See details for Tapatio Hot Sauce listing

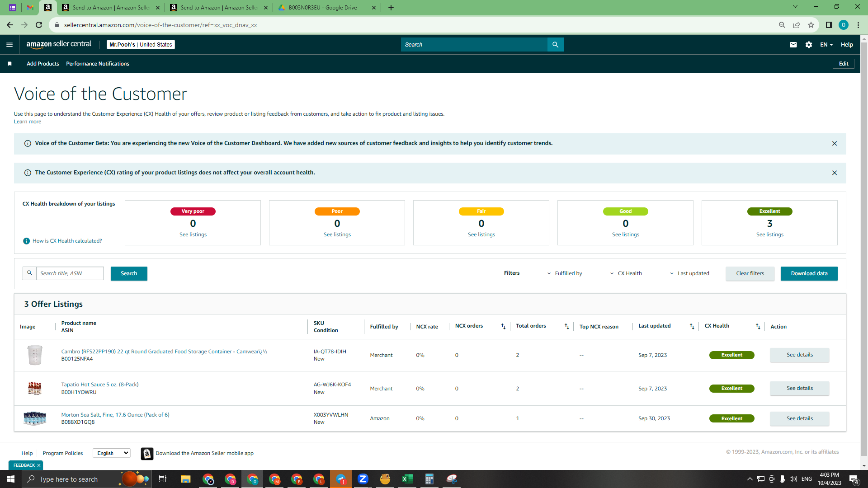tap(799, 388)
